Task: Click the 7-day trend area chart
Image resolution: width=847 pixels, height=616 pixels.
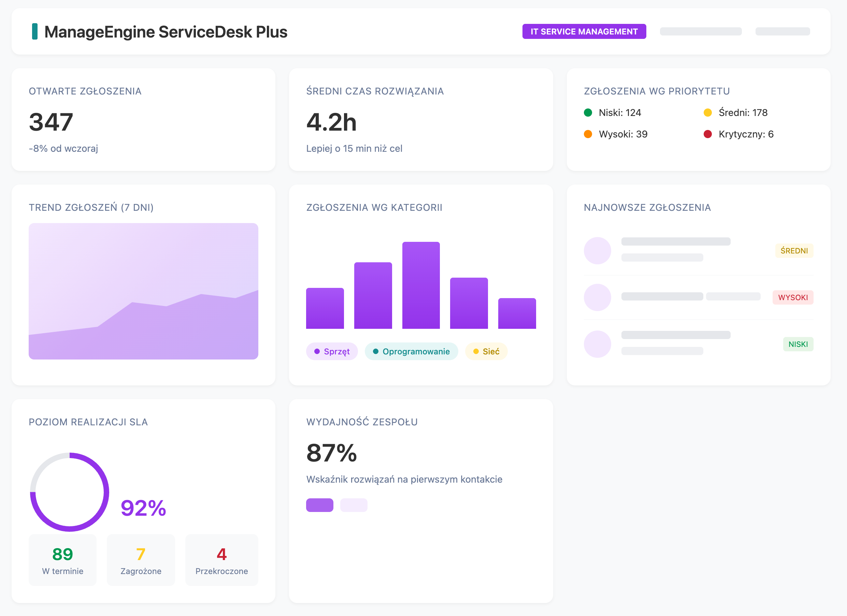Action: click(x=143, y=291)
